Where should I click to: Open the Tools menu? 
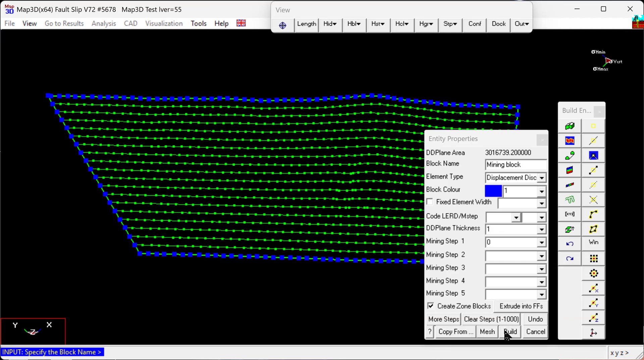click(199, 24)
